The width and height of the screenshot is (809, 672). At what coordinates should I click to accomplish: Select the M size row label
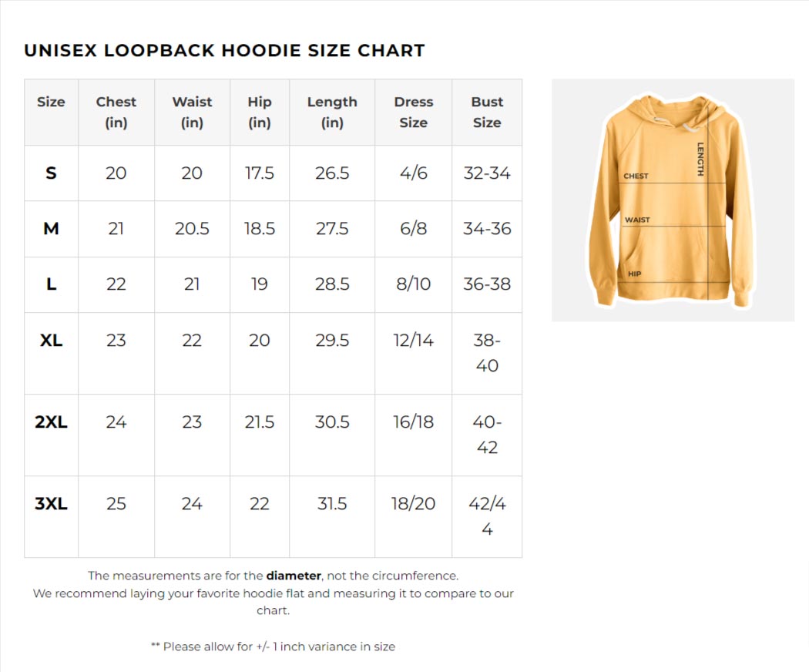[x=51, y=229]
